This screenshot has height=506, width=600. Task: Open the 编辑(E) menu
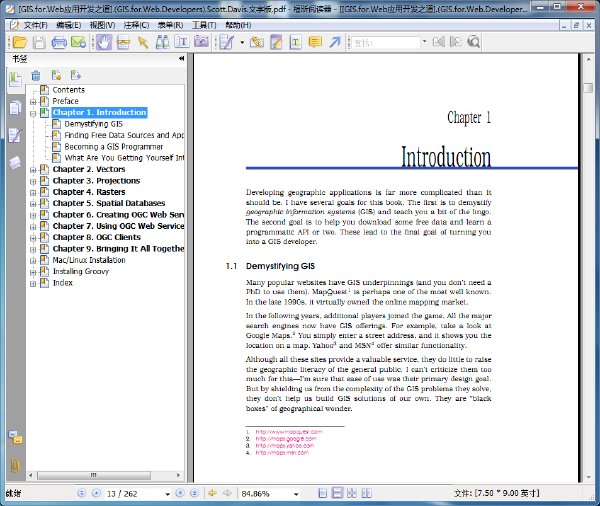click(68, 25)
